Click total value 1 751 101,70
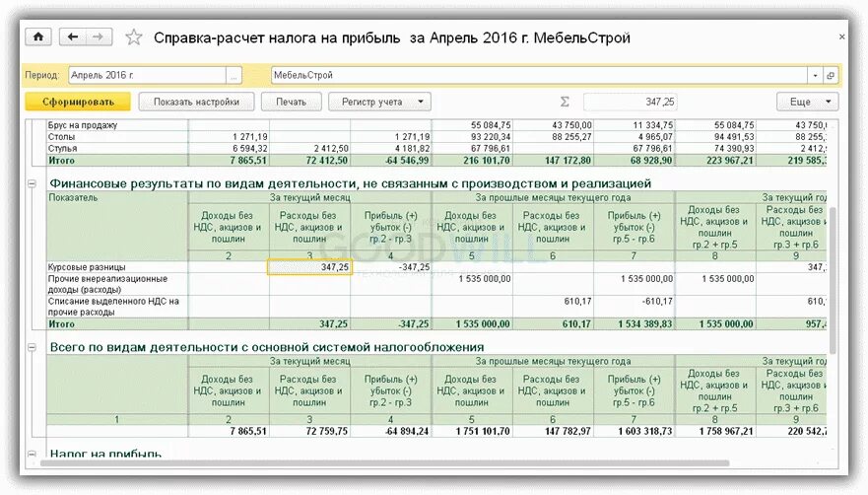This screenshot has height=495, width=868. click(484, 431)
